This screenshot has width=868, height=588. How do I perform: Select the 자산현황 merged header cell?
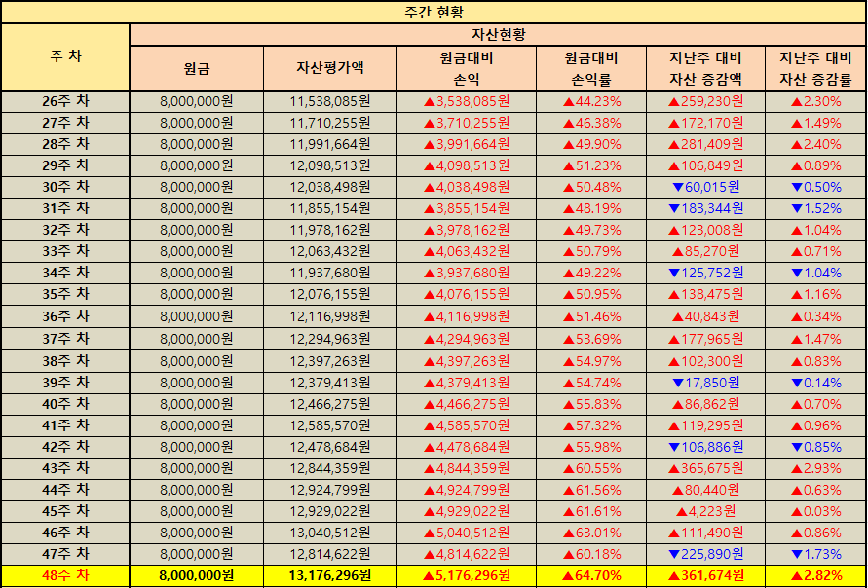click(497, 34)
